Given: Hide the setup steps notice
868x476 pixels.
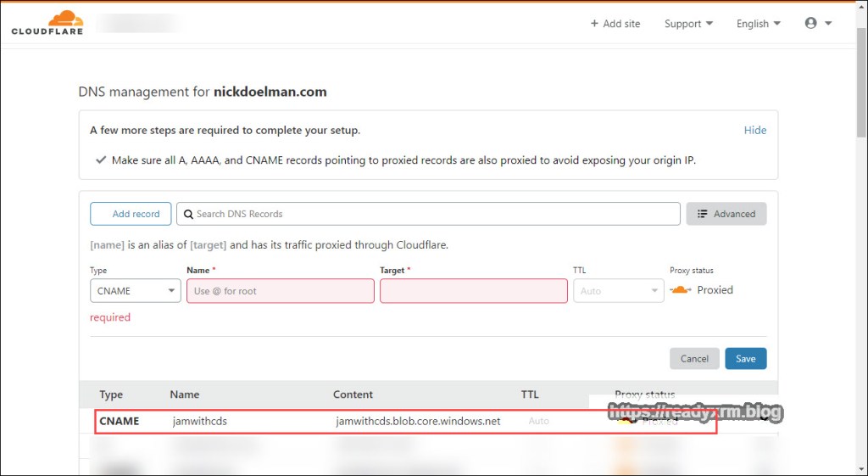Looking at the screenshot, I should click(754, 130).
